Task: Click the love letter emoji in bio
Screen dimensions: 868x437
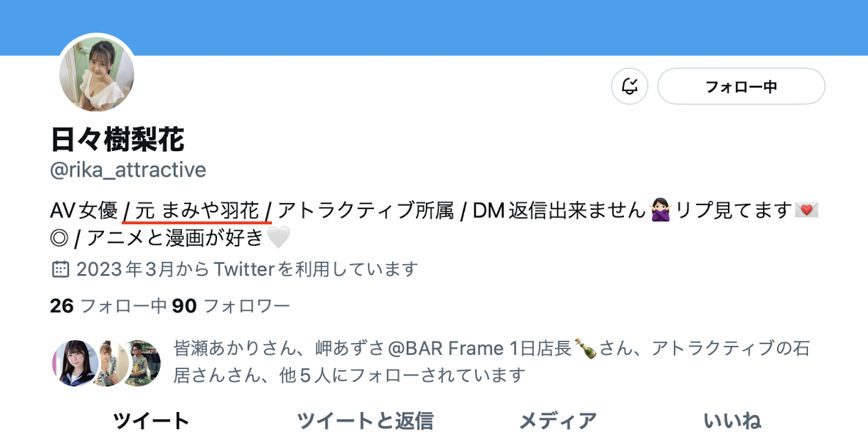Action: (806, 210)
